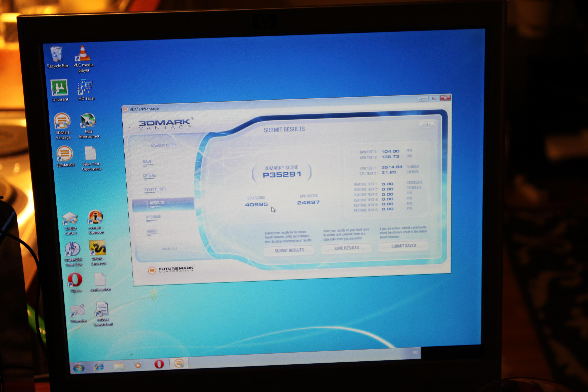Open the Windows Start menu orb
The width and height of the screenshot is (588, 392).
click(x=78, y=368)
